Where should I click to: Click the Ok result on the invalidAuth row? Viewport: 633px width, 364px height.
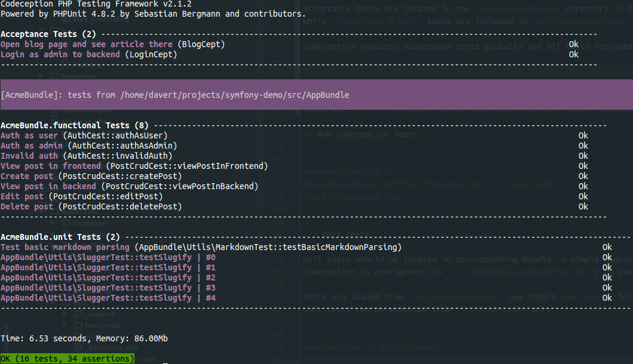pyautogui.click(x=583, y=156)
